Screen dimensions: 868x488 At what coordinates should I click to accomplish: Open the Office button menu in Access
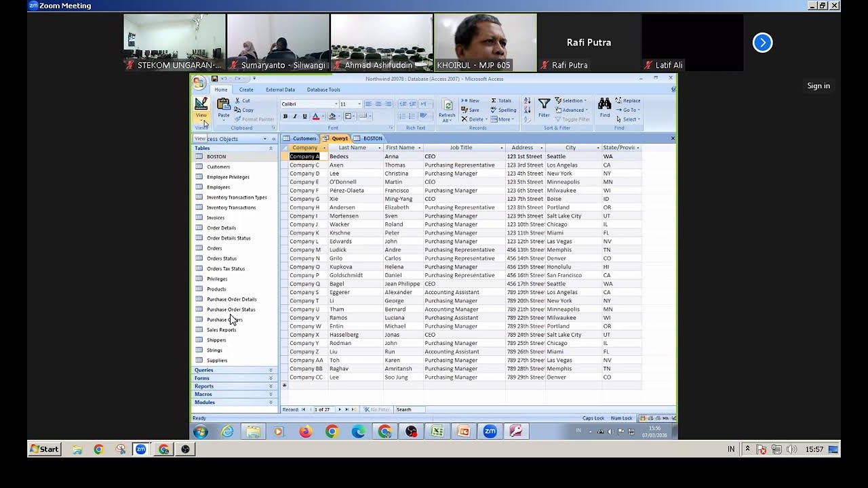(x=198, y=83)
